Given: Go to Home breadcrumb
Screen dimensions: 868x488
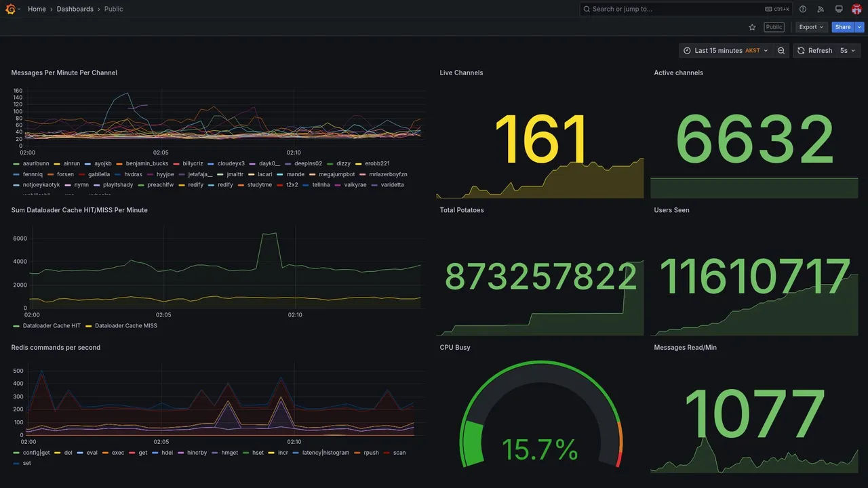Looking at the screenshot, I should (37, 9).
